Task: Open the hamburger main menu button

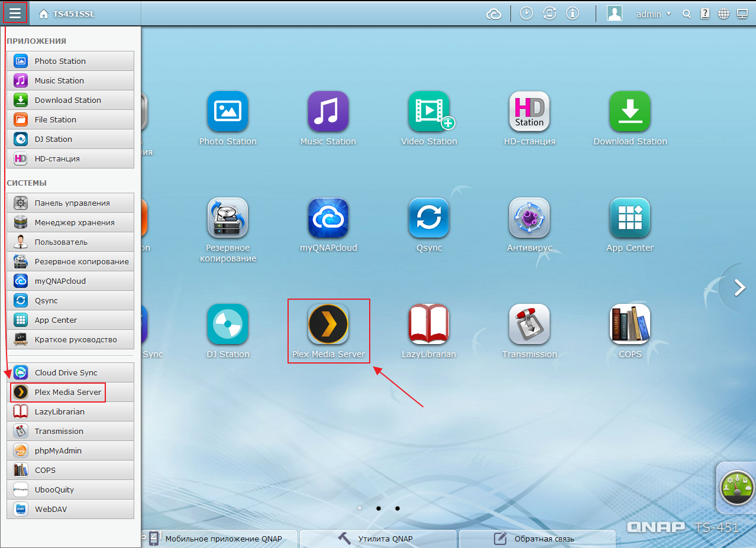Action: [15, 13]
